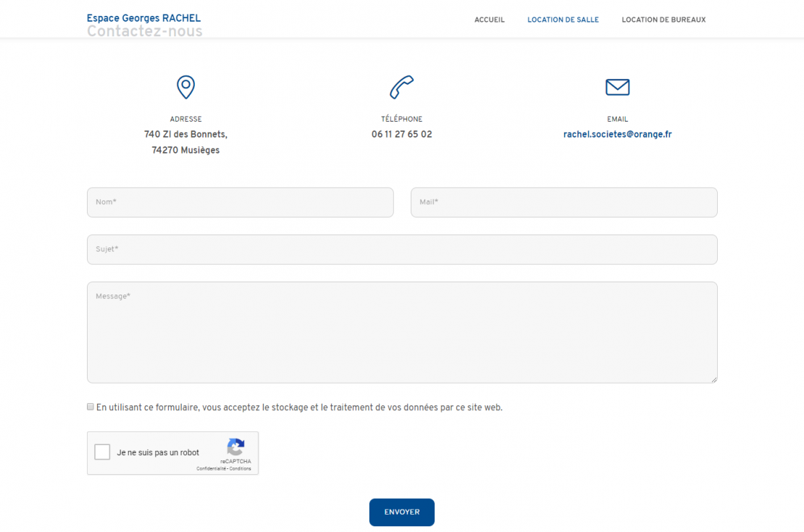
Task: Submit the form with Envoyer button
Action: [402, 512]
